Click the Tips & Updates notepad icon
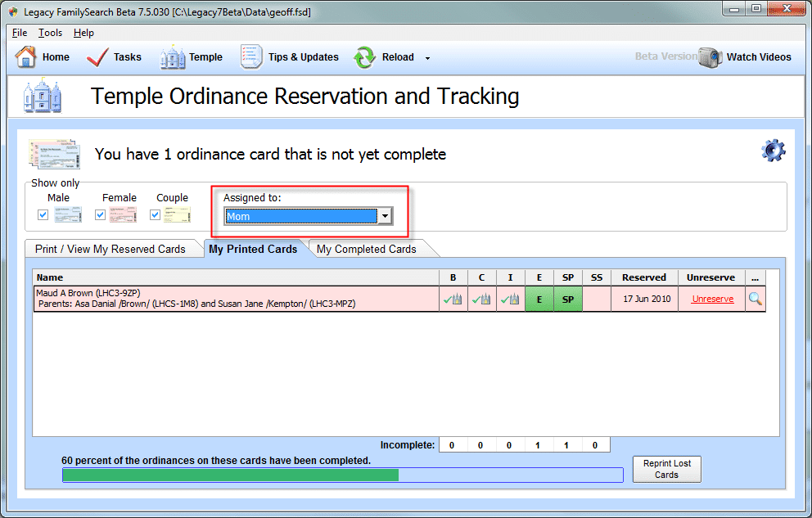The width and height of the screenshot is (812, 518). [251, 57]
